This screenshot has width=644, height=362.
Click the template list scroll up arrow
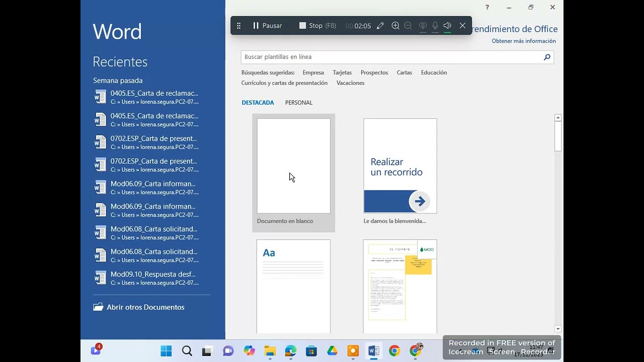point(558,118)
